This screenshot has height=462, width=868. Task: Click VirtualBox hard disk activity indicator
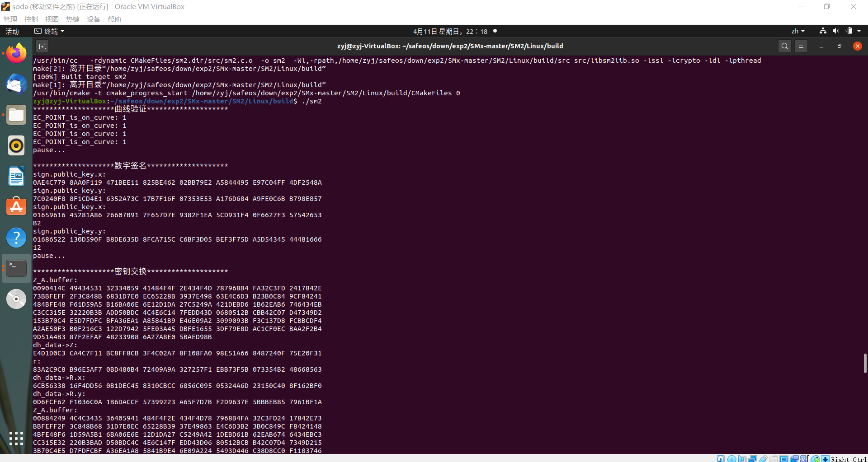tap(721, 458)
